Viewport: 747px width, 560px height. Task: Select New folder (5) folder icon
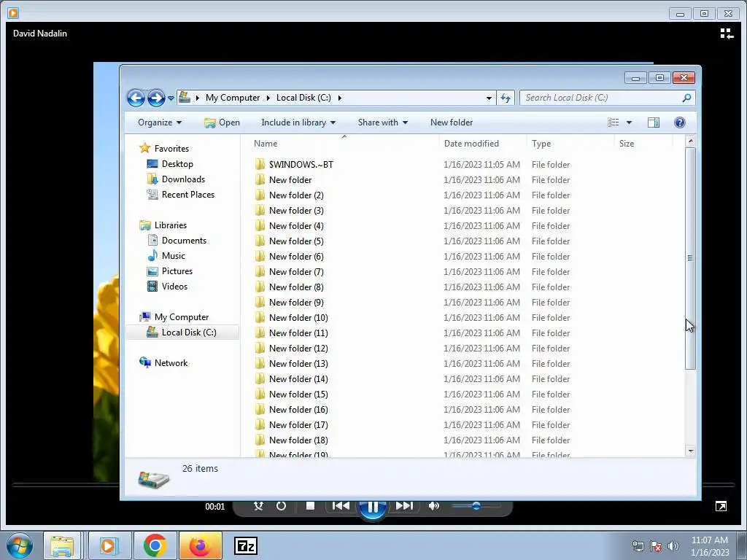pos(260,241)
